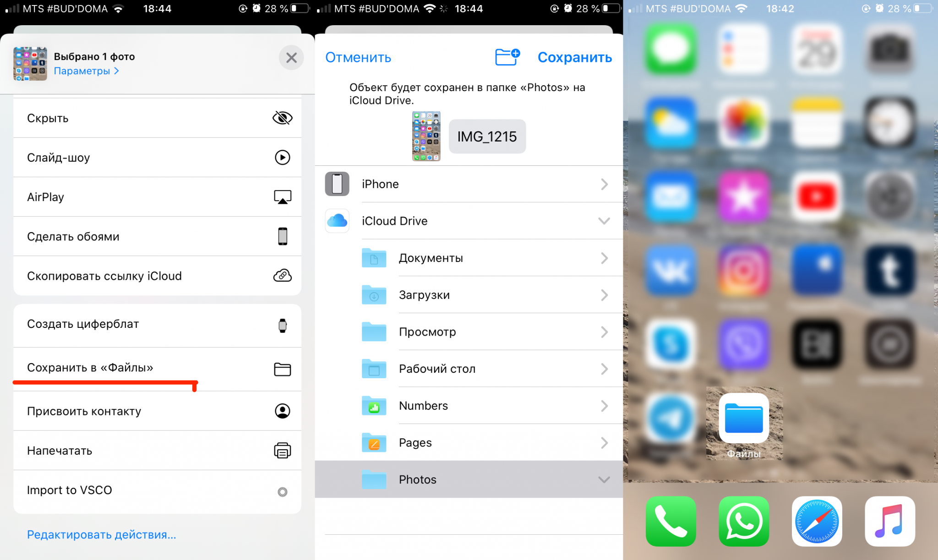
Task: Tap the printer icon for Напечатать
Action: (282, 450)
